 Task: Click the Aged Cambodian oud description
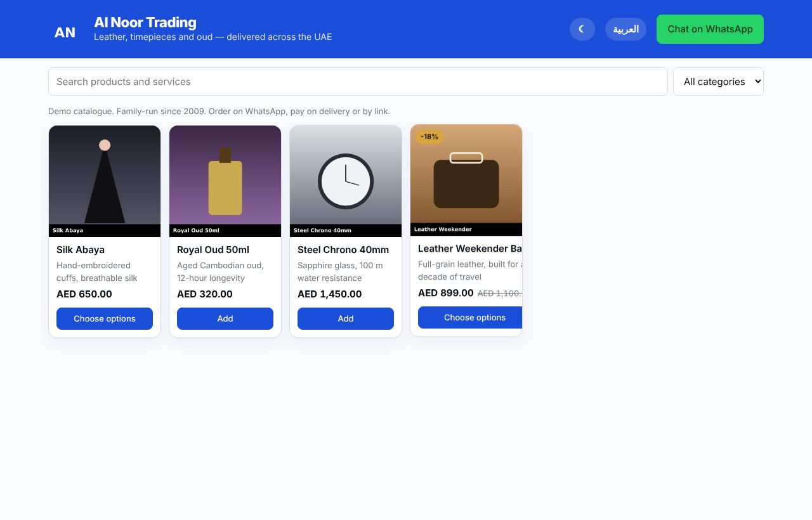(x=220, y=271)
